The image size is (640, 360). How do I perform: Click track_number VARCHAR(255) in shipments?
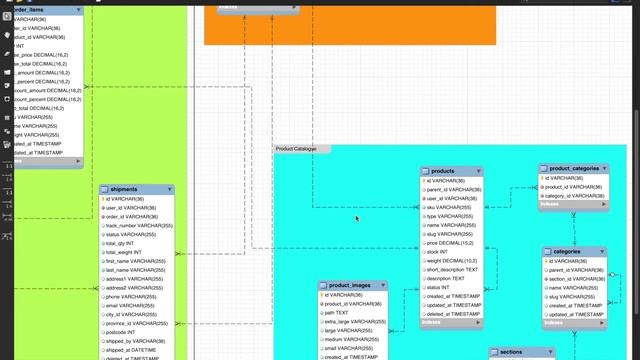coord(137,226)
